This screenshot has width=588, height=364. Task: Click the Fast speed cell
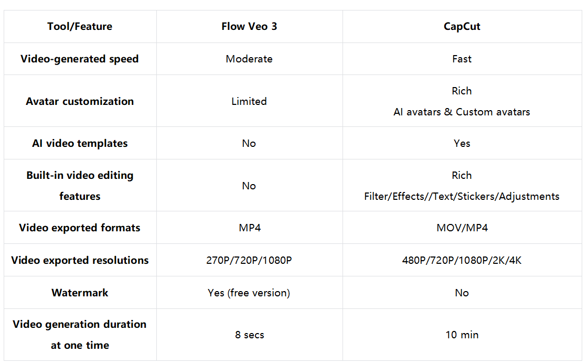tap(462, 59)
